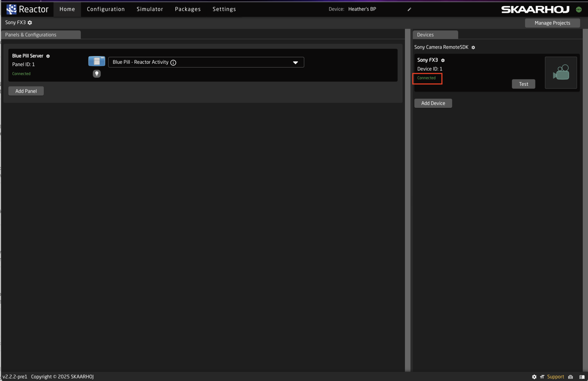Click the lightbulb icon under panel
The image size is (588, 381).
click(97, 74)
